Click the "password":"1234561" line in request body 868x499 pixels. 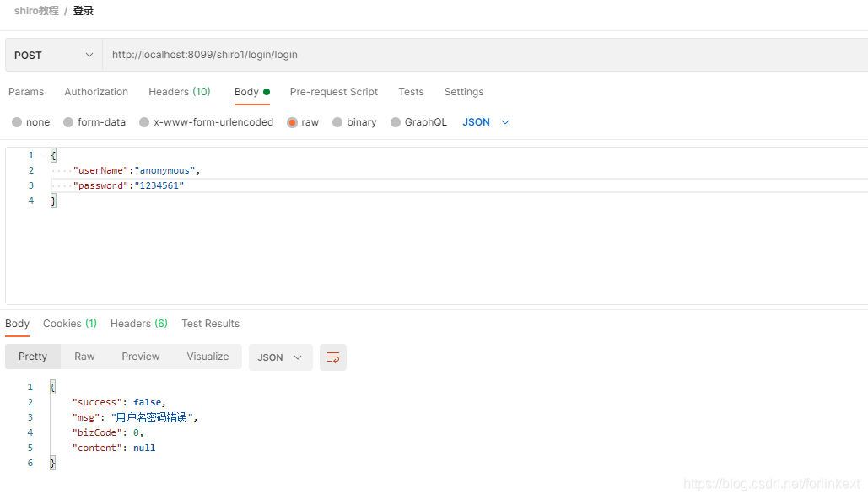[128, 185]
